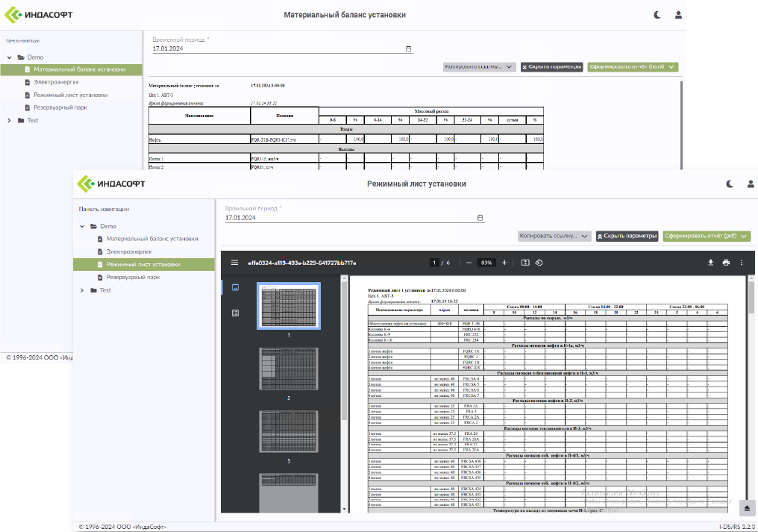Download the PDF report

[x=710, y=263]
